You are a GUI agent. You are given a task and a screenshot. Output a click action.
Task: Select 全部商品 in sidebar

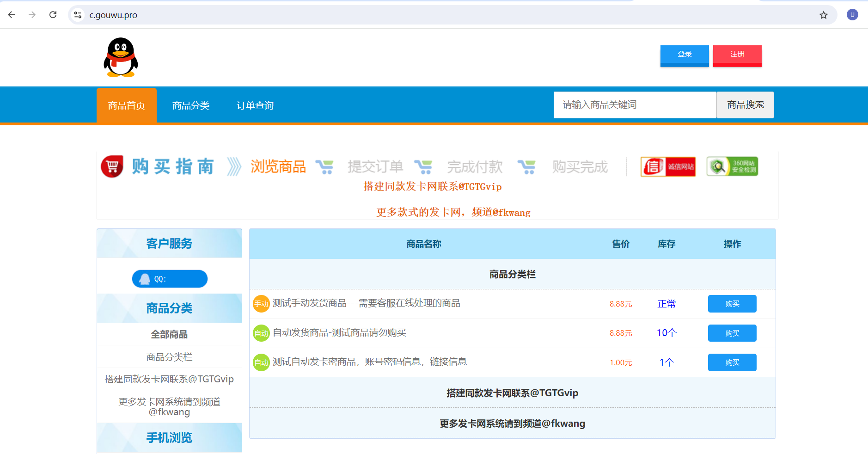click(x=169, y=334)
